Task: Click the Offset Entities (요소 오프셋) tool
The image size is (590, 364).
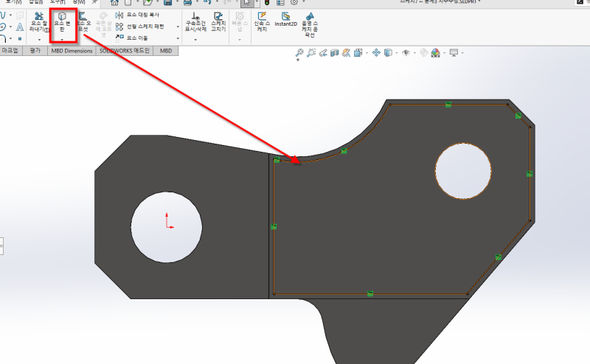Action: pos(83,20)
